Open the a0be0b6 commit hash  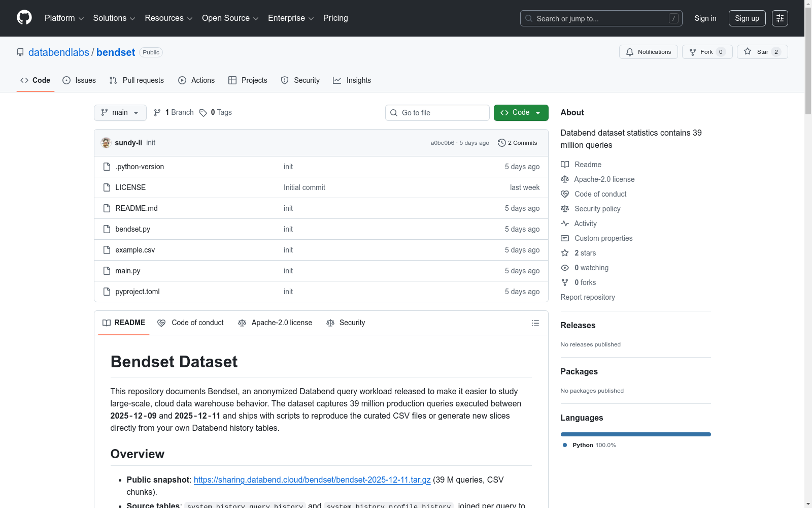pyautogui.click(x=443, y=143)
